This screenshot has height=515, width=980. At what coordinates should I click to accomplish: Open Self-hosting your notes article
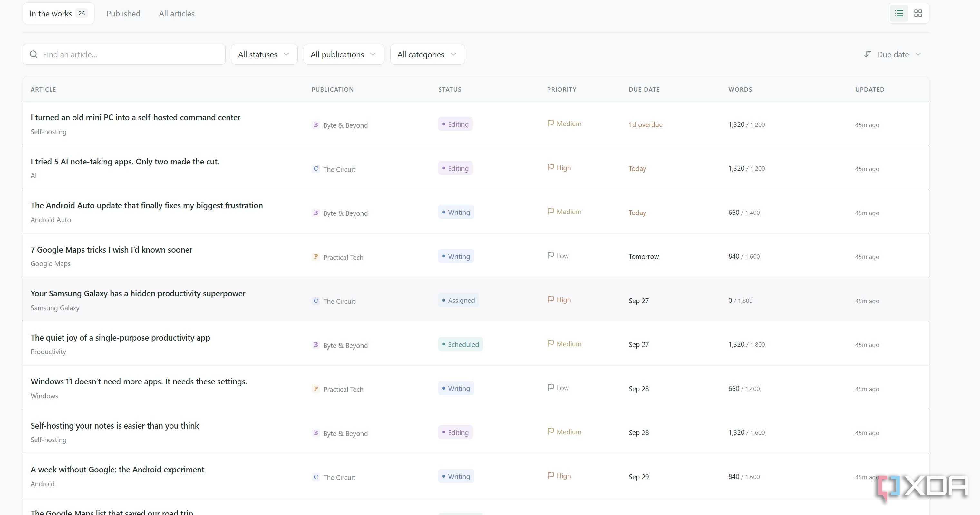point(114,426)
